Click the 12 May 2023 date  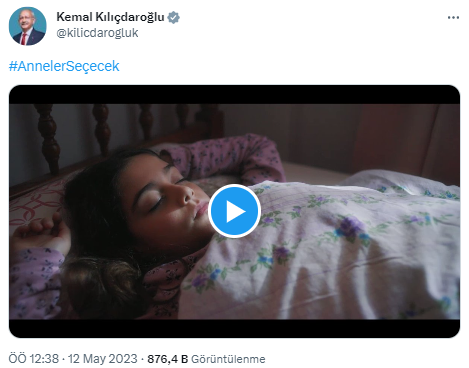pyautogui.click(x=103, y=359)
